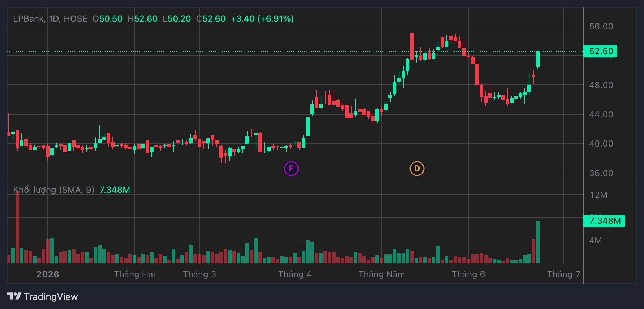Click the 40.00 price axis label
Image resolution: width=644 pixels, height=309 pixels.
[x=601, y=144]
